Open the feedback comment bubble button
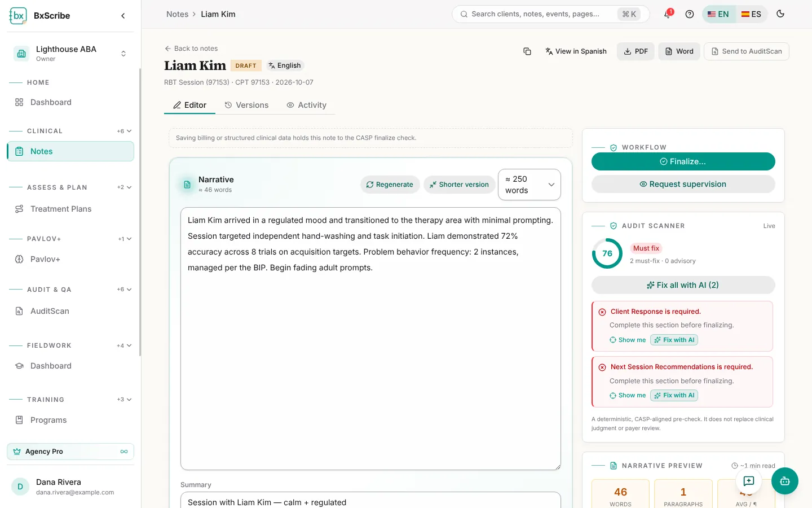 [749, 481]
